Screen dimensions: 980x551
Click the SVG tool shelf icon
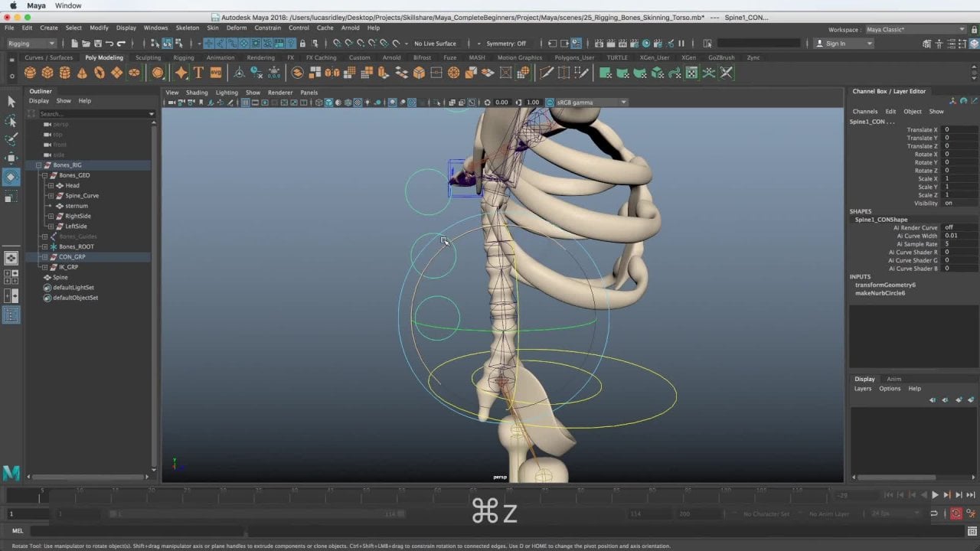(x=215, y=73)
